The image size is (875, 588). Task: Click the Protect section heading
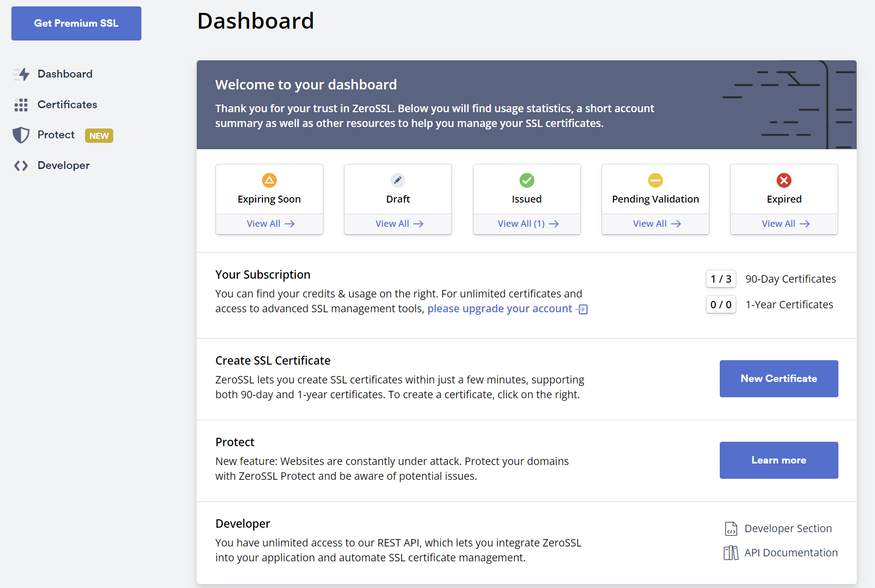(x=235, y=442)
